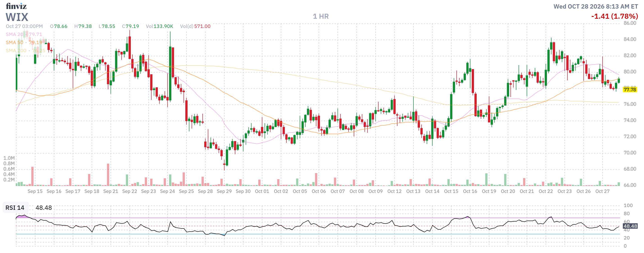Click the Vol 133.90K readout
Screen dimensions: 644x253
tap(159, 26)
